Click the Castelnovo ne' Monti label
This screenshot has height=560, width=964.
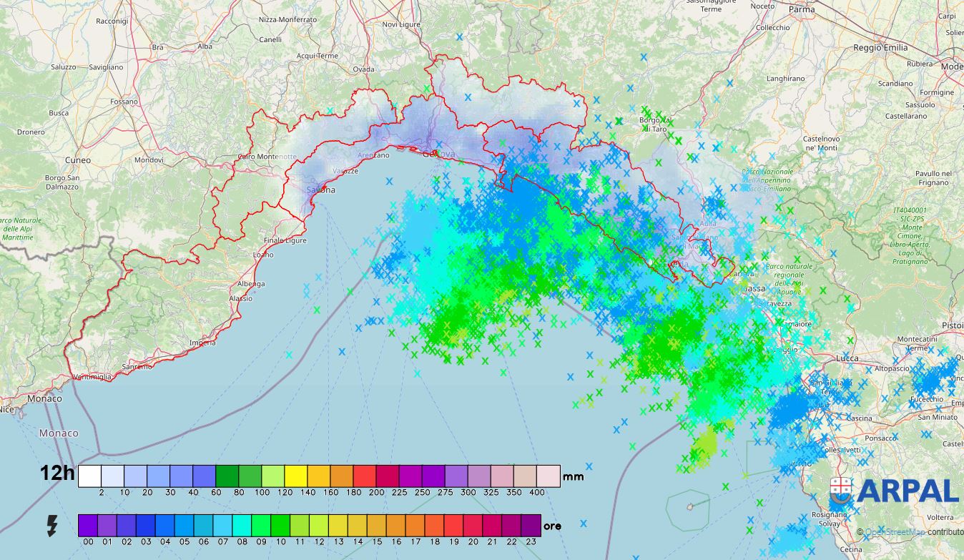pyautogui.click(x=821, y=143)
